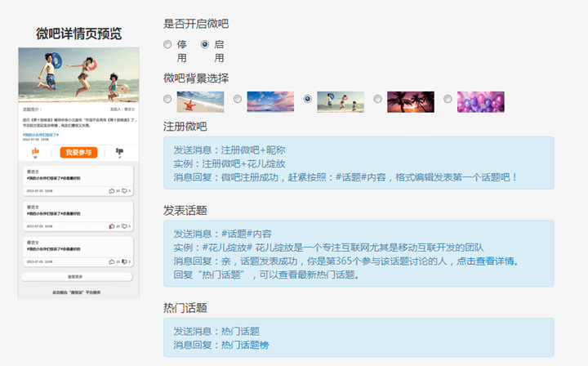The image size is (588, 366).
Task: Click the 话题简介 label in the preview
Action: 32,109
